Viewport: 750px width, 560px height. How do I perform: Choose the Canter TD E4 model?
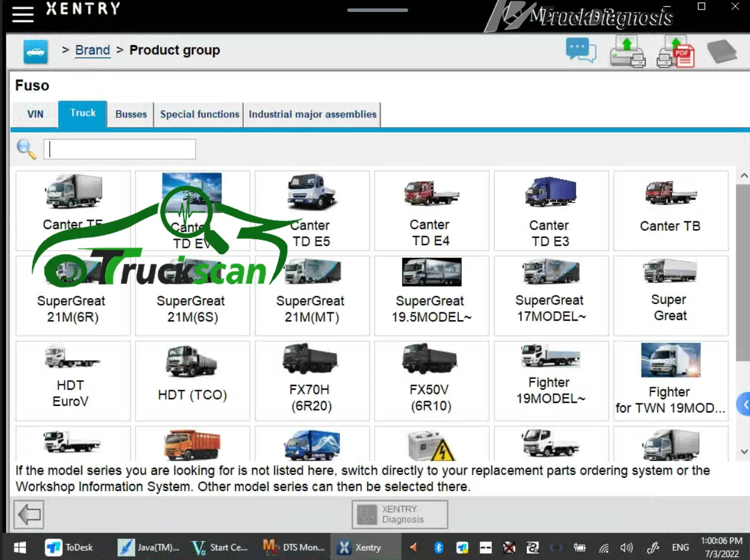coord(432,210)
